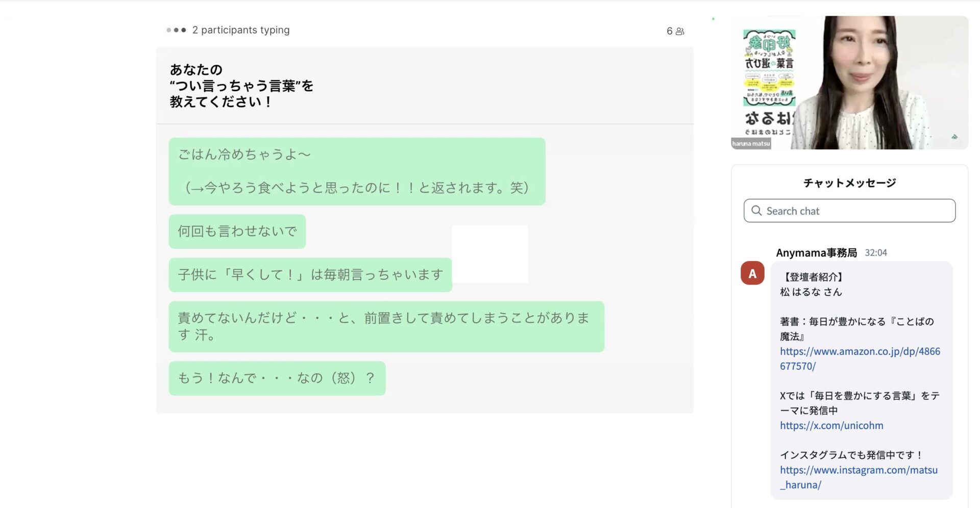This screenshot has height=508, width=980.
Task: Select the "何回も言わせないで" response bubble
Action: tap(237, 232)
